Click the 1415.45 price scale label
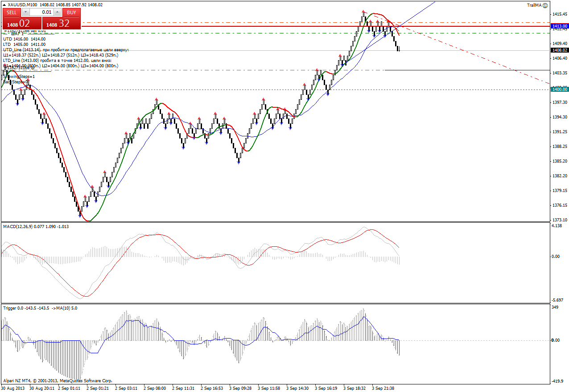The height and width of the screenshot is (392, 569). [559, 14]
